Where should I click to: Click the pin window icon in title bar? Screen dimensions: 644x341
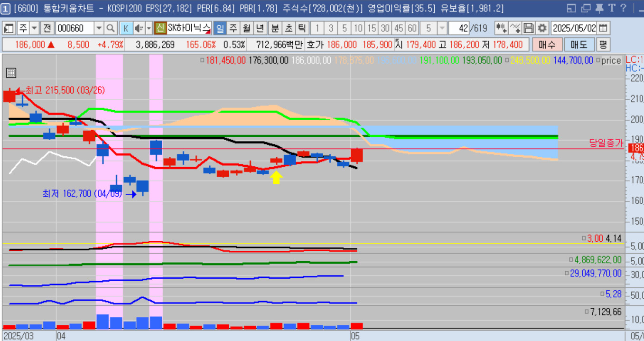pyautogui.click(x=599, y=8)
